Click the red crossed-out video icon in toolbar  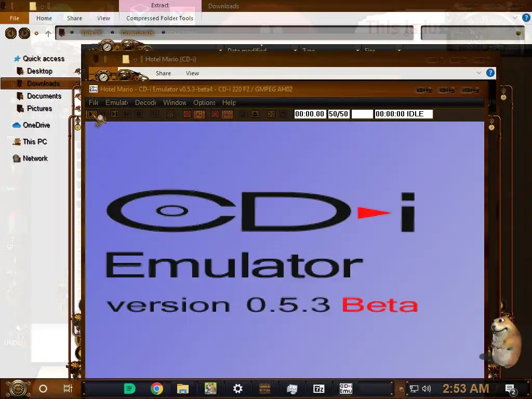coord(187,114)
